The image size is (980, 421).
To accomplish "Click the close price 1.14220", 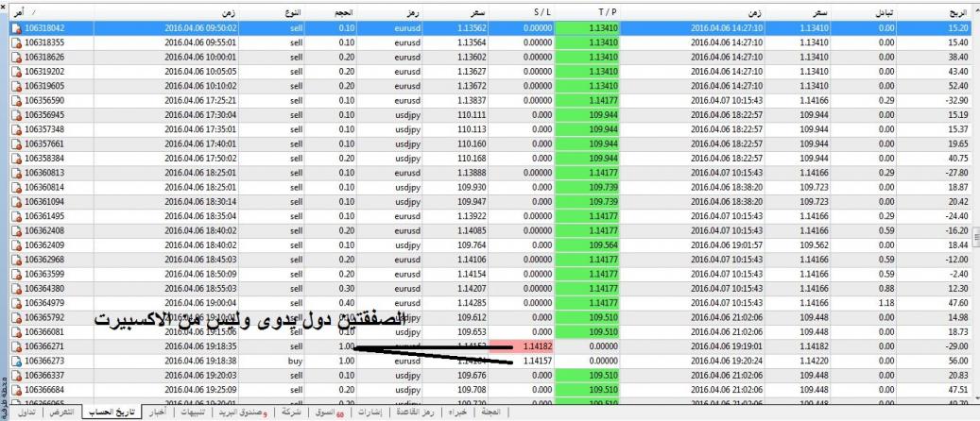I will tap(814, 361).
